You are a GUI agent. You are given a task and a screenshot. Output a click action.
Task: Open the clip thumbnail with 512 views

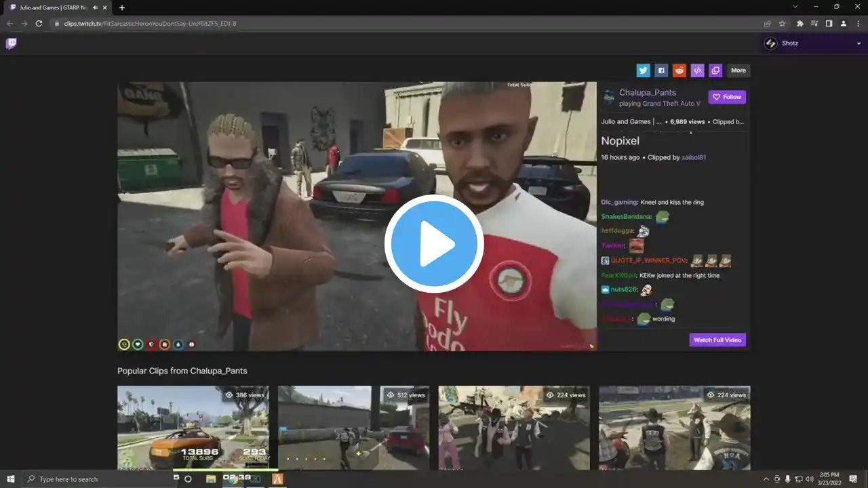tap(353, 428)
